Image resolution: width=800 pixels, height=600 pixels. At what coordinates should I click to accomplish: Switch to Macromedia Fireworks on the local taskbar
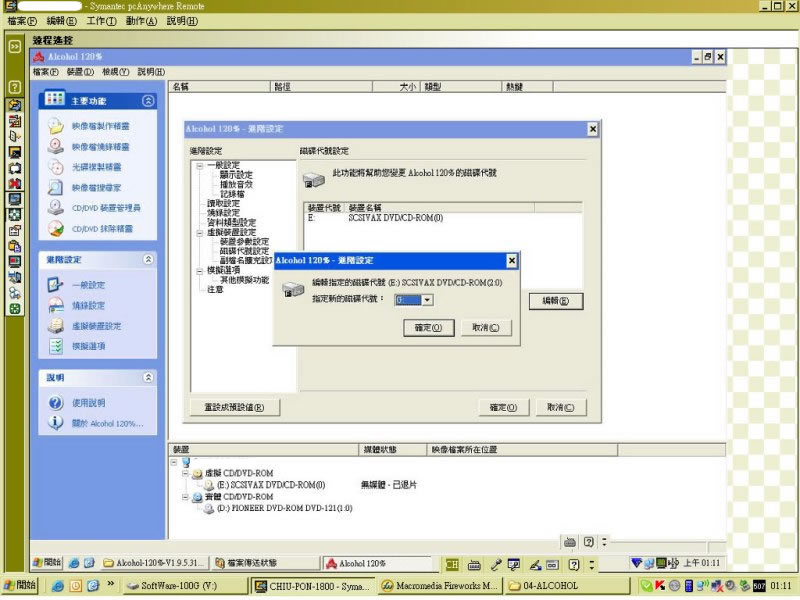point(440,586)
